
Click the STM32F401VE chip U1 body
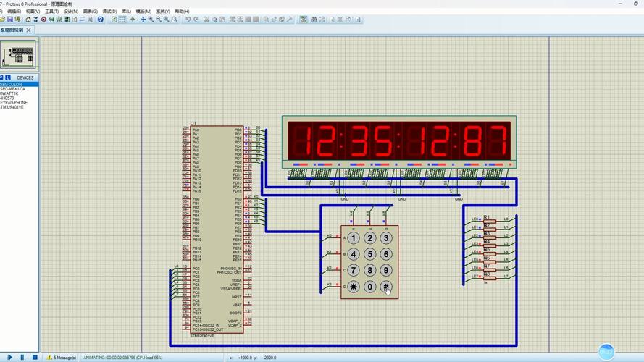click(217, 230)
